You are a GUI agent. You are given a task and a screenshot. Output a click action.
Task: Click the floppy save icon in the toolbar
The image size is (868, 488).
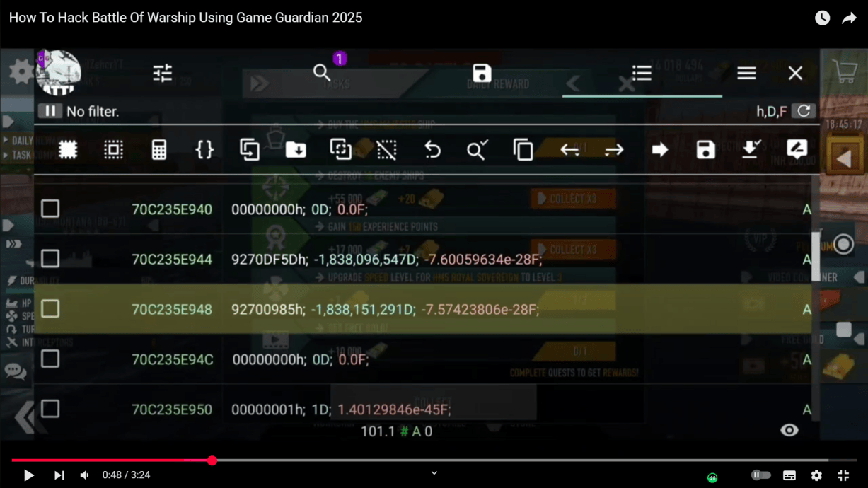[x=705, y=149]
